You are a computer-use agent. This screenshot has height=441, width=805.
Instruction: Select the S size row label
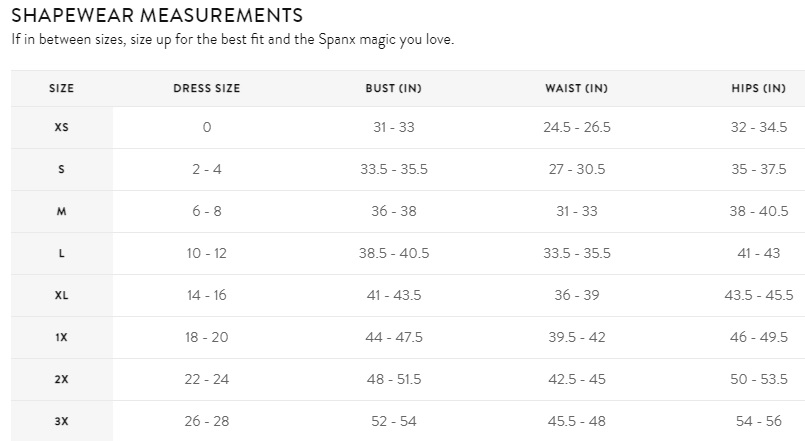point(62,169)
